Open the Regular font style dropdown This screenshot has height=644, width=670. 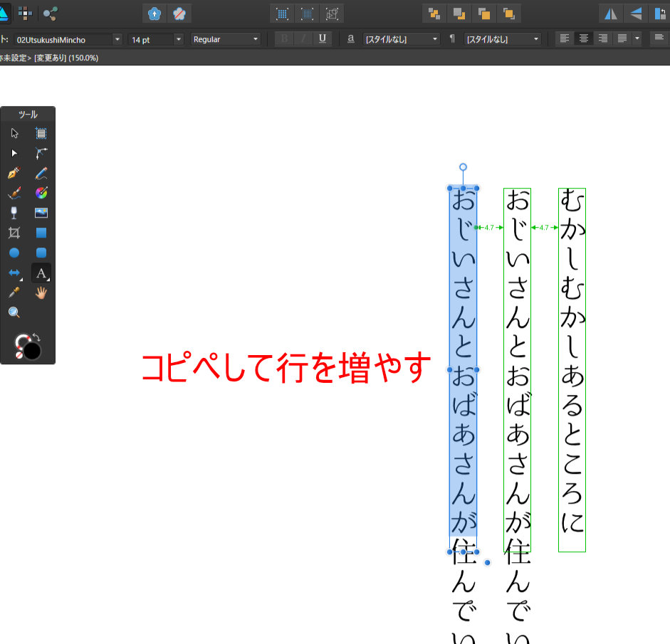226,39
